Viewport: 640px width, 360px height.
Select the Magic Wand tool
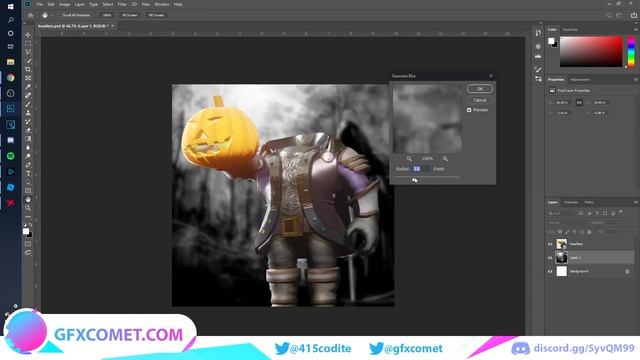(28, 61)
